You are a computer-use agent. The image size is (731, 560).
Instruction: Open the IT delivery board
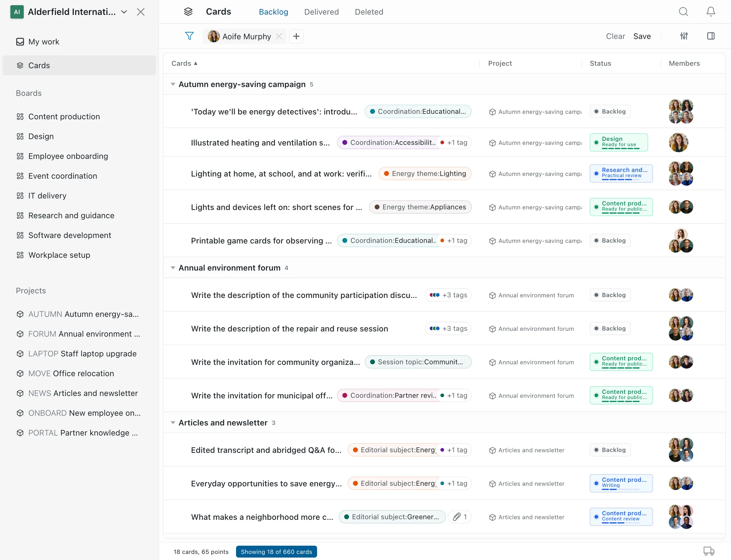[79, 196]
